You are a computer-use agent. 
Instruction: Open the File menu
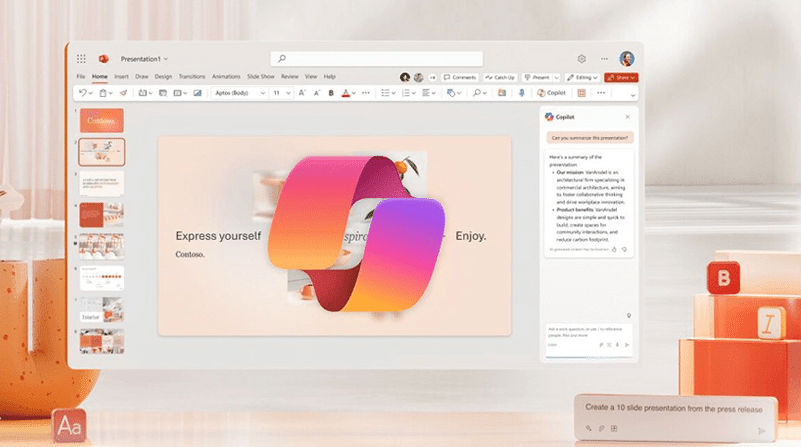point(81,77)
